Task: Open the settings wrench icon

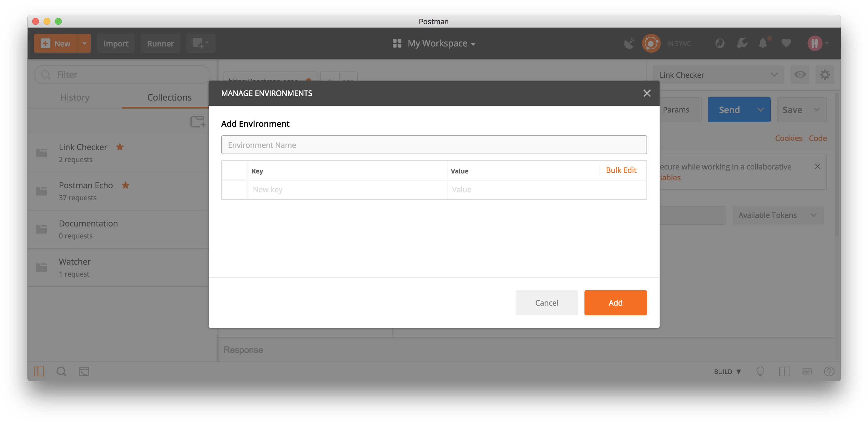Action: pos(742,44)
